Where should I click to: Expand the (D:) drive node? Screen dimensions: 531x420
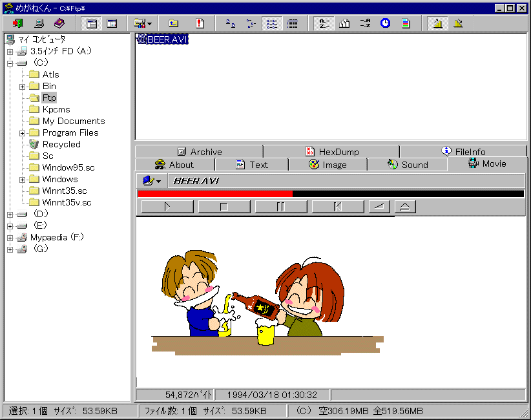(x=10, y=215)
